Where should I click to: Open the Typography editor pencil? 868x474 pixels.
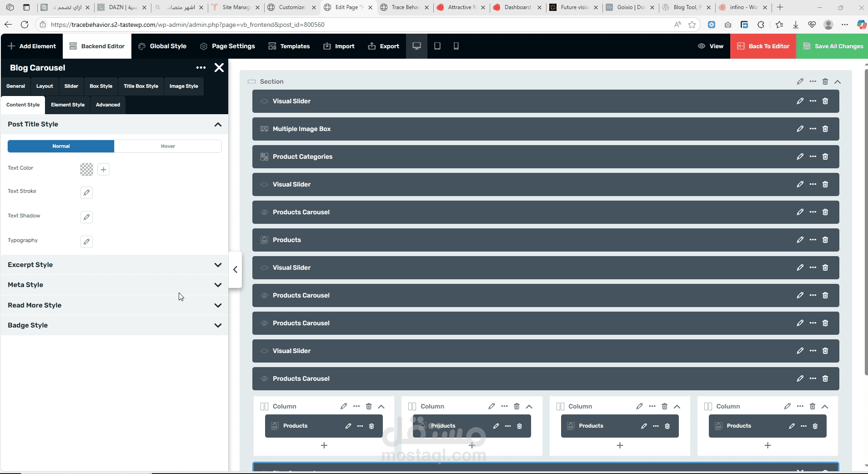point(86,242)
